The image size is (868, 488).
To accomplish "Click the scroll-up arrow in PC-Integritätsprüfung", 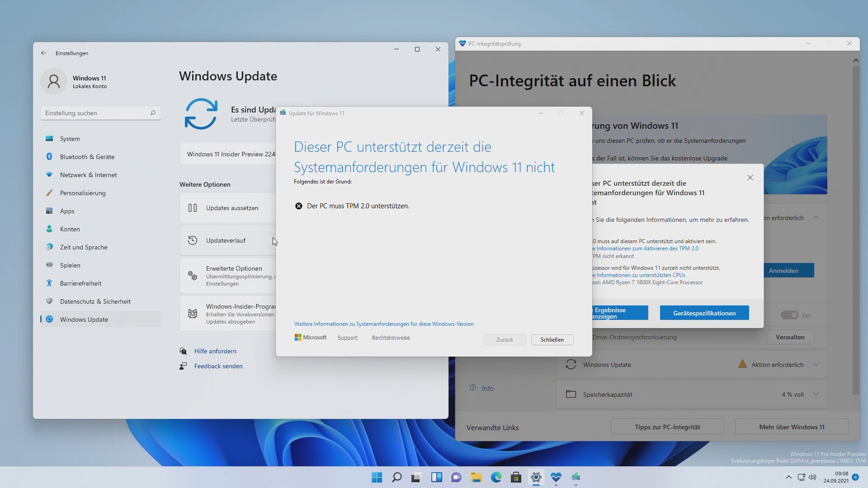I will click(x=855, y=60).
